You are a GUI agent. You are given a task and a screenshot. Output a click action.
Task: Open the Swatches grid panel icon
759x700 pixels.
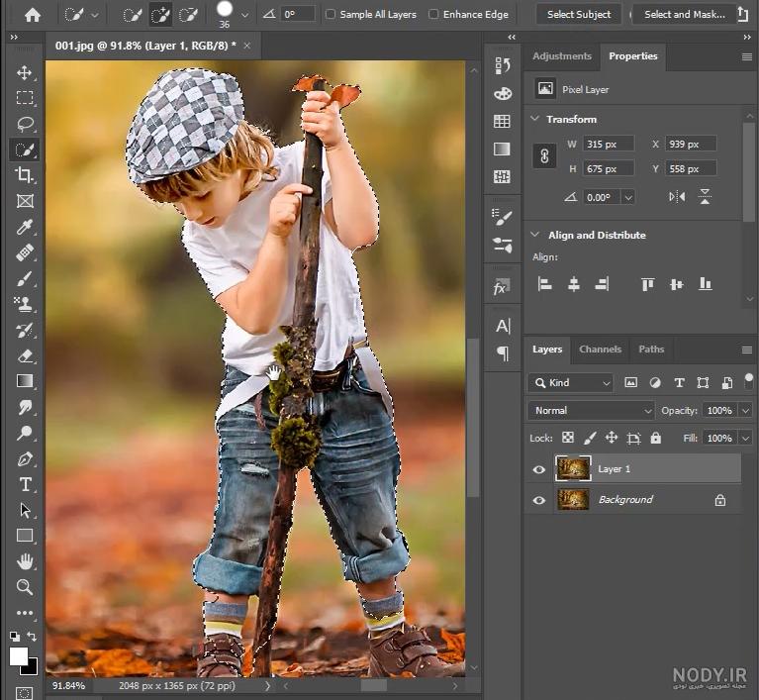[502, 121]
